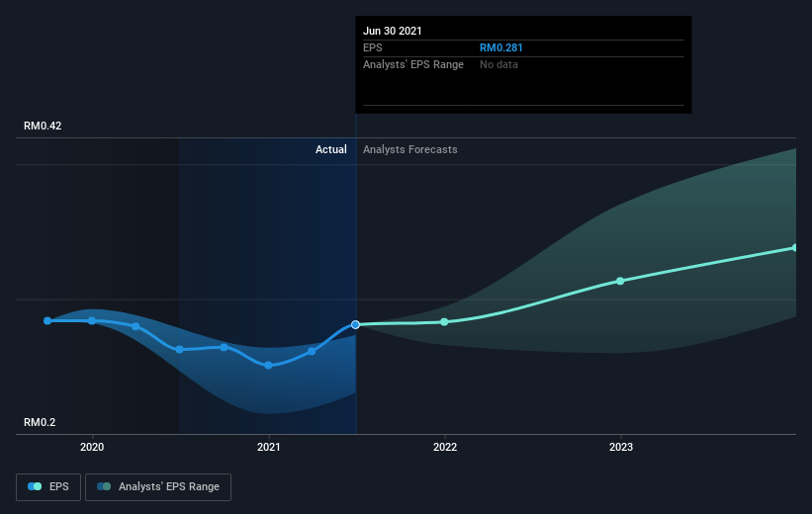This screenshot has width=812, height=514.
Task: Click the Actual section label
Action: [x=331, y=149]
